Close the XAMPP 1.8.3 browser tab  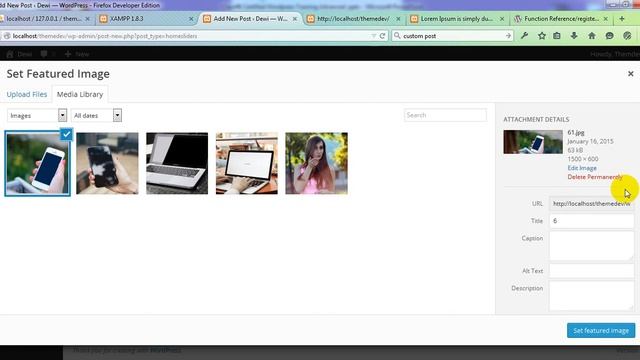point(191,19)
